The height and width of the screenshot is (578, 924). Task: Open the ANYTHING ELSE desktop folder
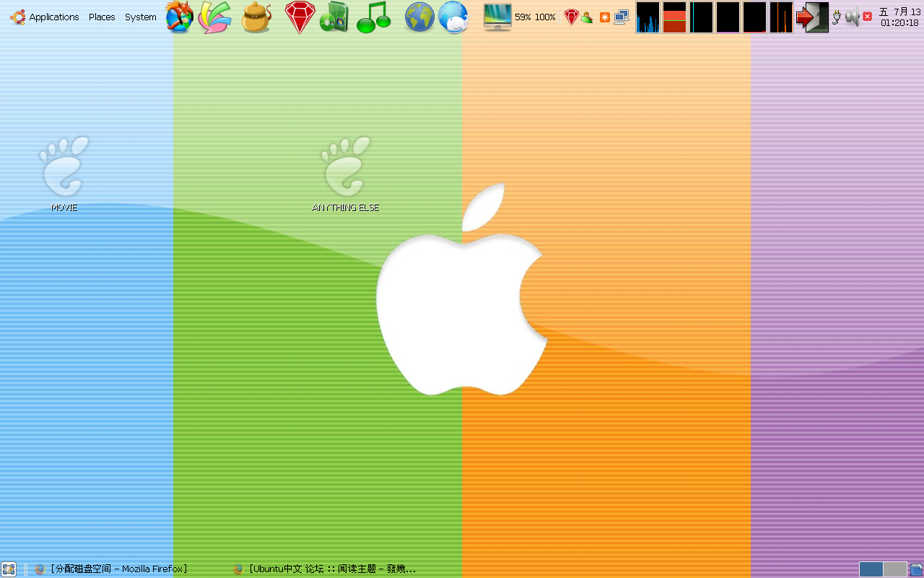coord(346,173)
